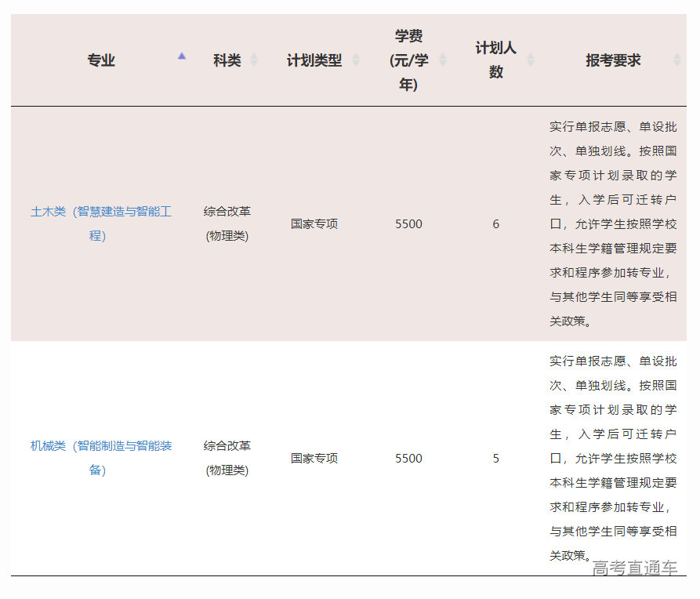Click the sort icon beside 计划类型

[x=355, y=60]
